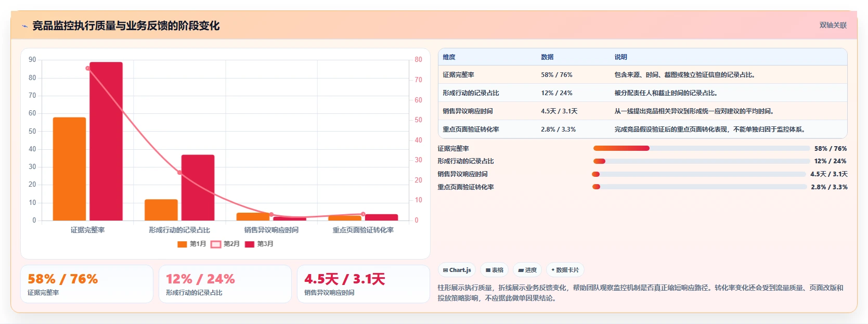The height and width of the screenshot is (324, 868).
Task: Click the 说明 table column header
Action: [620, 57]
